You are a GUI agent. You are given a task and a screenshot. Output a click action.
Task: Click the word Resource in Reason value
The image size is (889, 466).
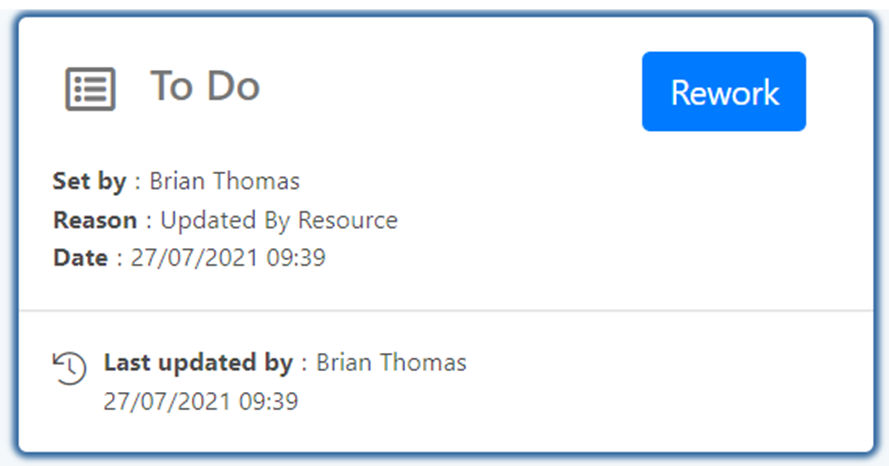point(343,220)
